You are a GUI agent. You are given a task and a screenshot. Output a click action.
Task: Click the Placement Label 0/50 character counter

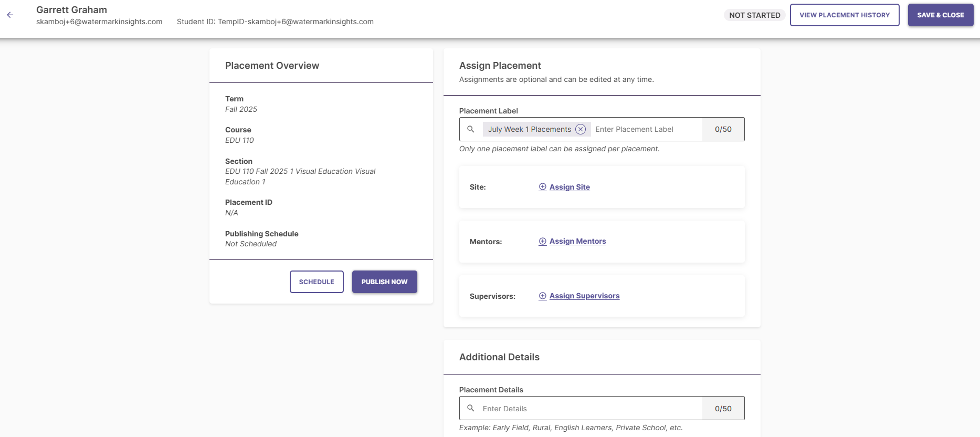[723, 129]
